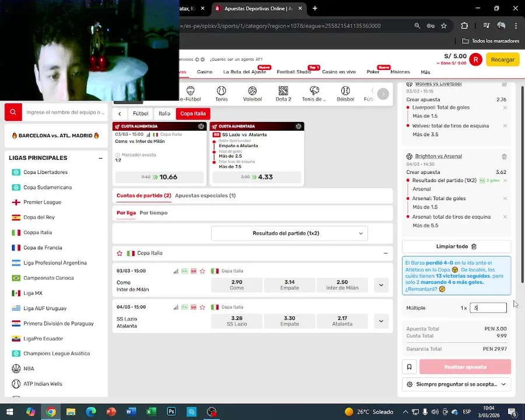Viewport: 525px width, 420px height.
Task: Open Premier League in the leagues list
Action: point(42,202)
